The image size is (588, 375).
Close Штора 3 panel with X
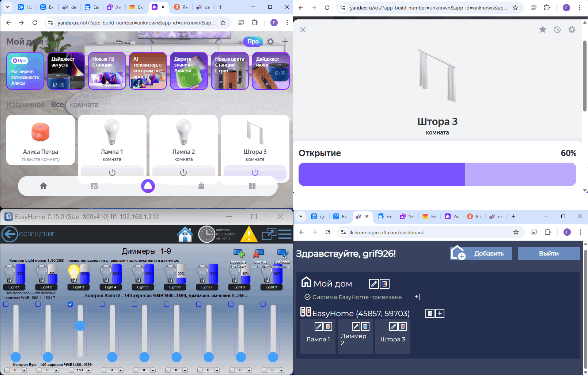coord(303,30)
